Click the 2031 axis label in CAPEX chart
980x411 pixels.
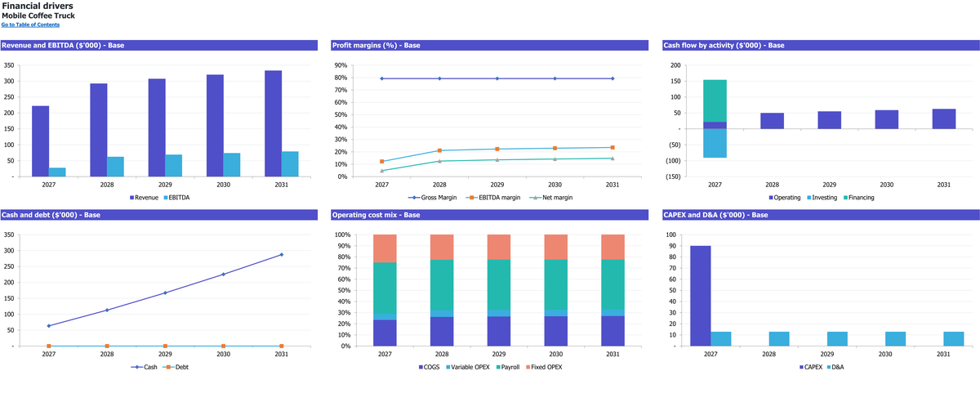point(944,355)
